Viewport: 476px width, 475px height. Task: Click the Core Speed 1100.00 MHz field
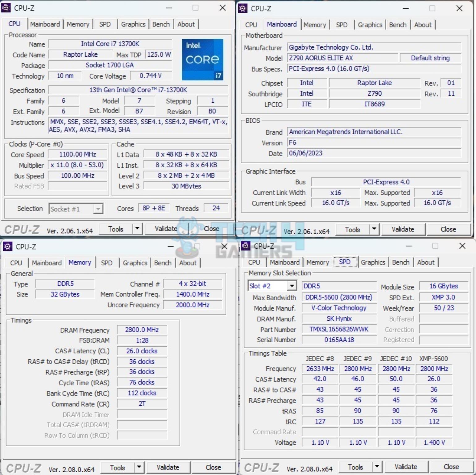point(78,154)
